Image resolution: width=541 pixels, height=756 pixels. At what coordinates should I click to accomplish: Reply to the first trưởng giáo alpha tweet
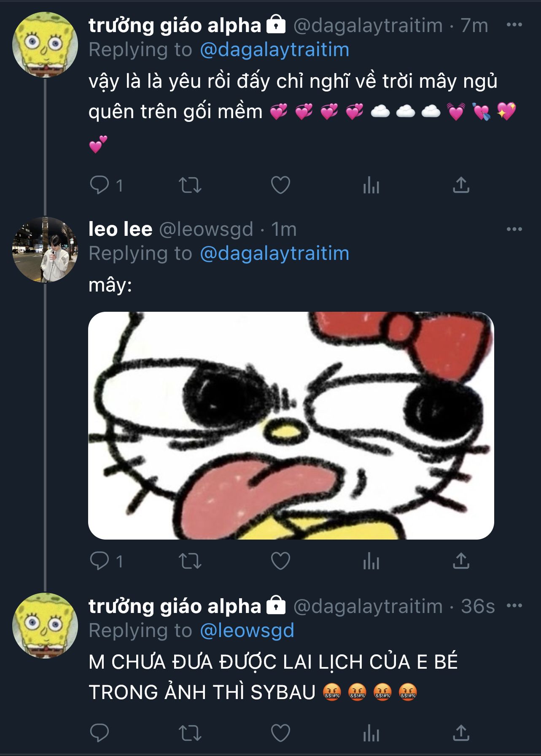point(100,185)
